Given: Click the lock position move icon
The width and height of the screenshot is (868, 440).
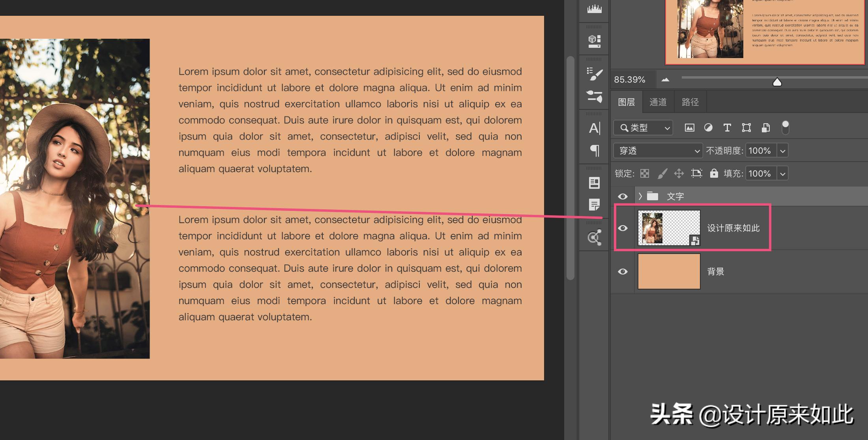Looking at the screenshot, I should [679, 173].
